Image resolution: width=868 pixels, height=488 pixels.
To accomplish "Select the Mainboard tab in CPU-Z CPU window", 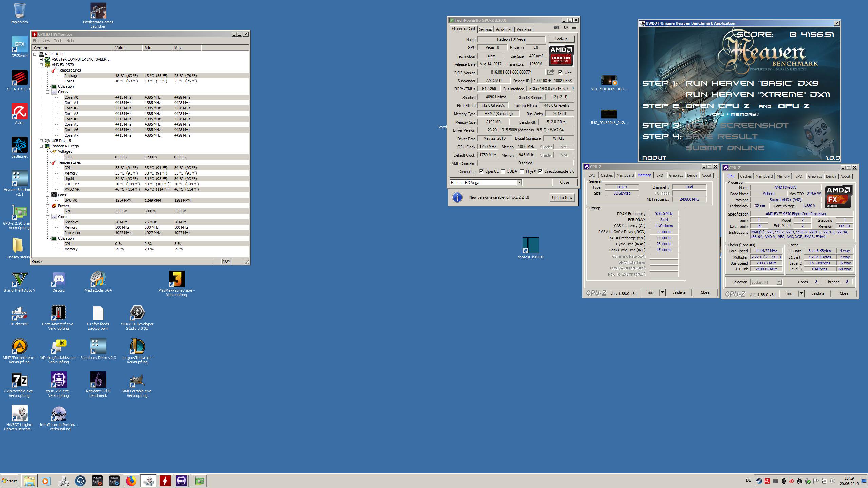I will click(x=764, y=176).
